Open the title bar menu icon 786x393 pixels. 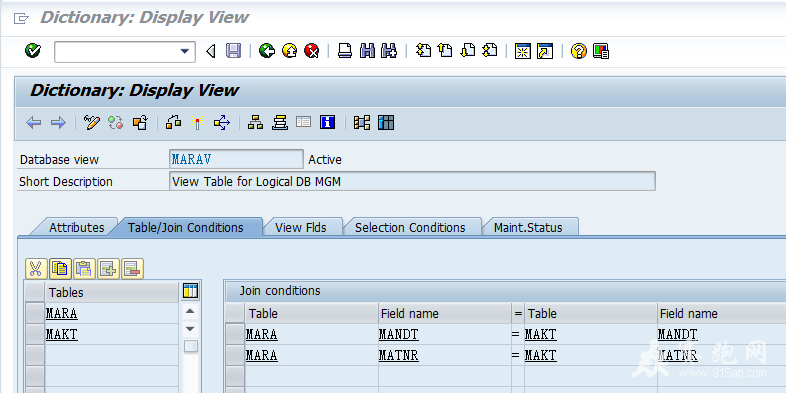tap(21, 19)
